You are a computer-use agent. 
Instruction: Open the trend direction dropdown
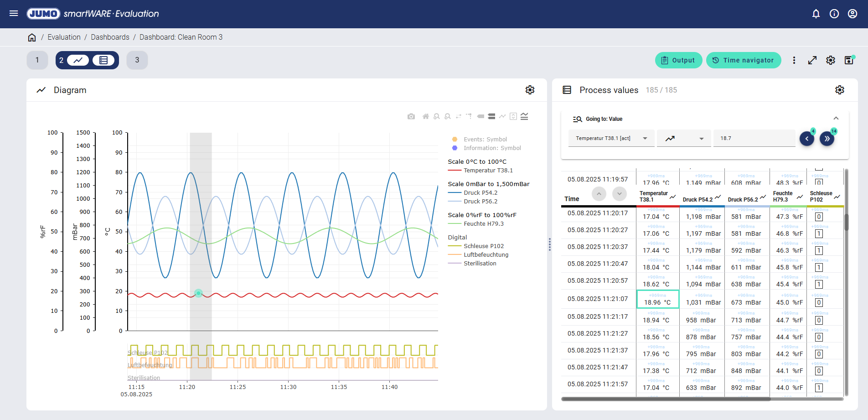(684, 138)
